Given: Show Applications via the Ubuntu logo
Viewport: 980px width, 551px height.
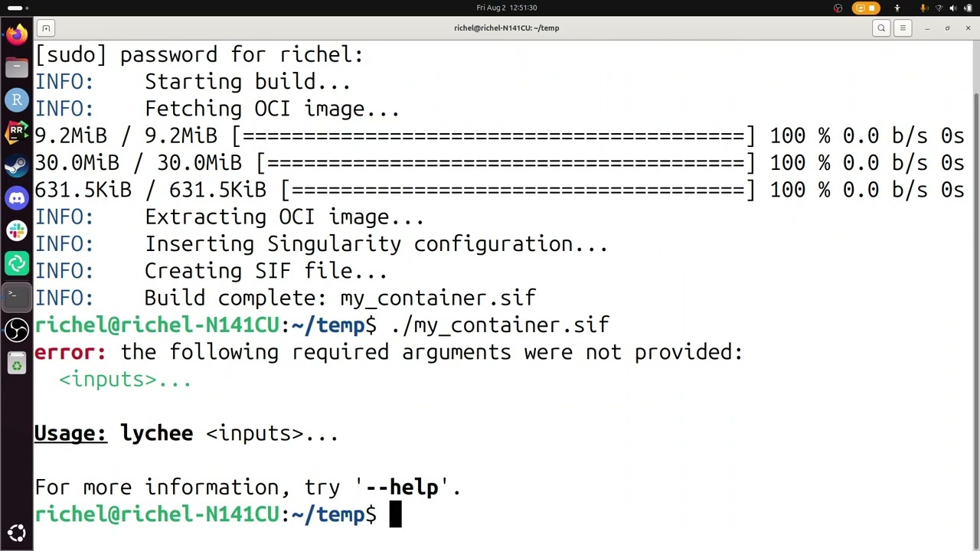Looking at the screenshot, I should [17, 533].
